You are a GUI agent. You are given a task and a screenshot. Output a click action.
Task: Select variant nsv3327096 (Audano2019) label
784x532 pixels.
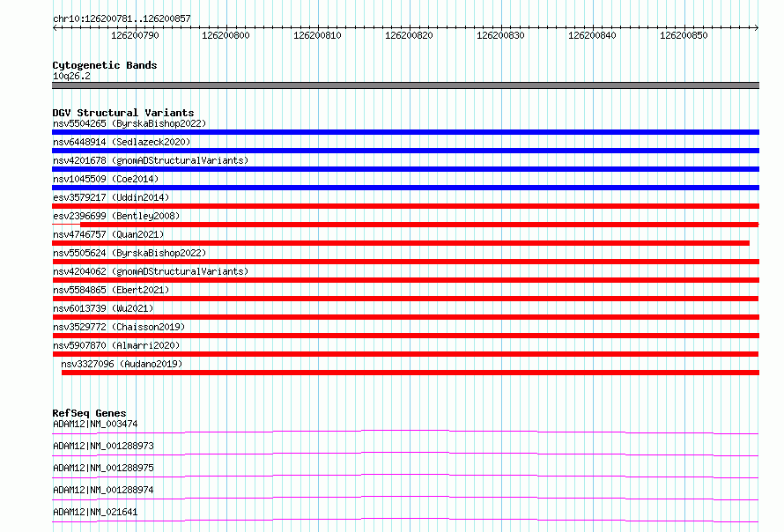coord(122,364)
